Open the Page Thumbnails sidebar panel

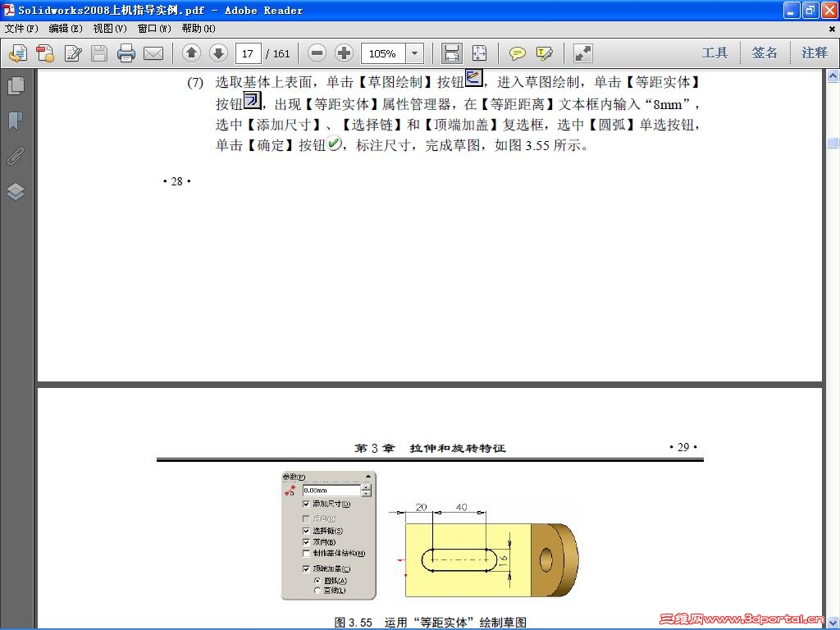pyautogui.click(x=16, y=85)
